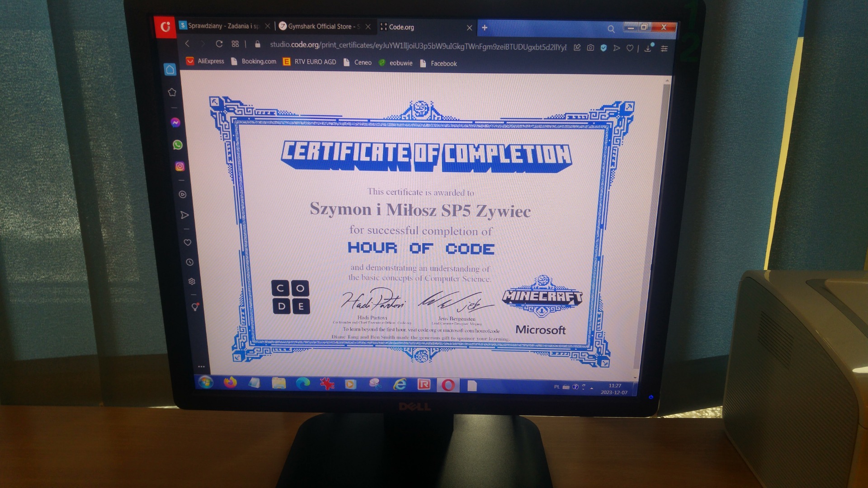Viewport: 868px width, 488px height.
Task: Open the send-to-flow arrow in address bar
Action: click(x=617, y=47)
